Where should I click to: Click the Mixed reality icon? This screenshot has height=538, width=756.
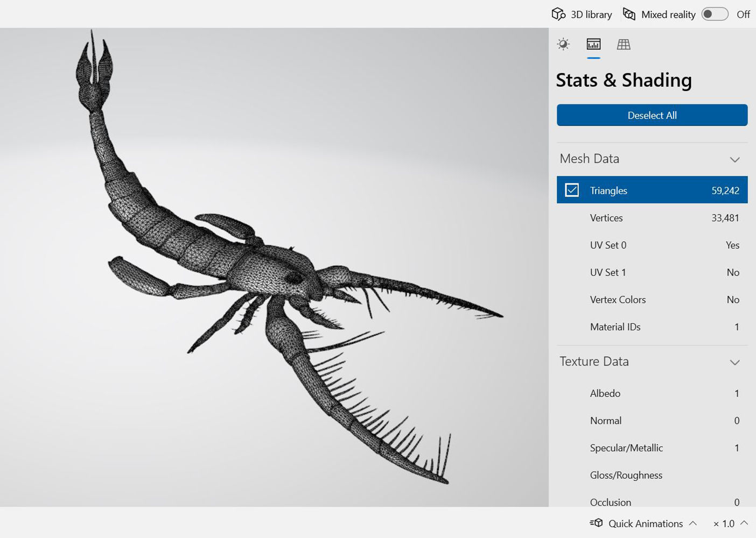pos(629,14)
